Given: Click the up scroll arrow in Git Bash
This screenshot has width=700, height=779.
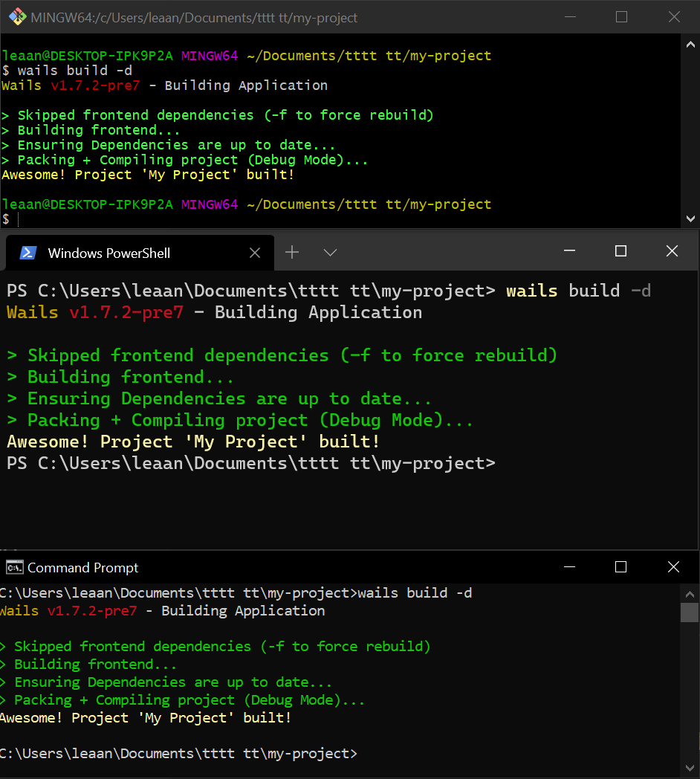Looking at the screenshot, I should point(690,44).
